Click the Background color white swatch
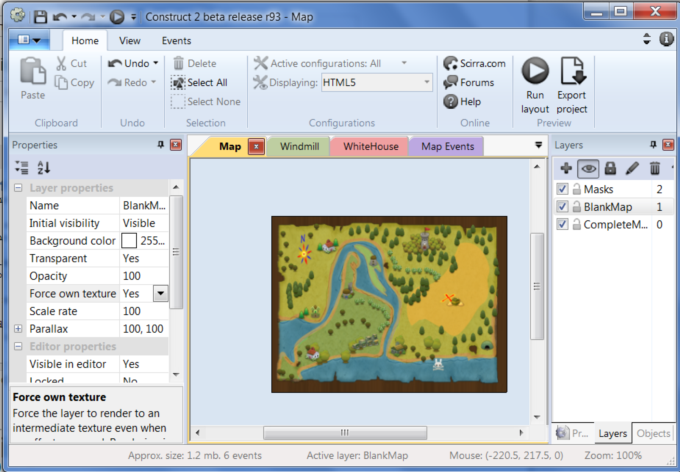Image resolution: width=680 pixels, height=472 pixels. pos(129,241)
